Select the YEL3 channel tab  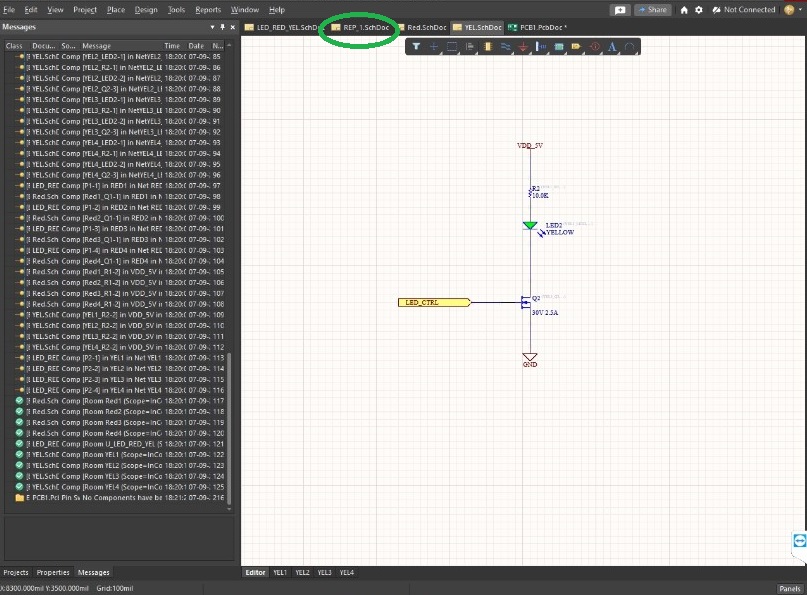pyautogui.click(x=324, y=572)
